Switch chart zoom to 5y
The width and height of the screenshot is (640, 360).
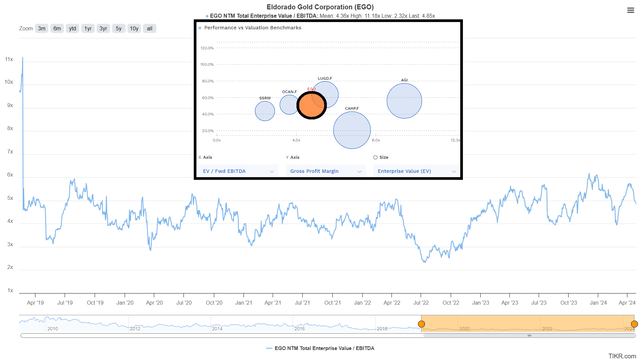tap(119, 29)
